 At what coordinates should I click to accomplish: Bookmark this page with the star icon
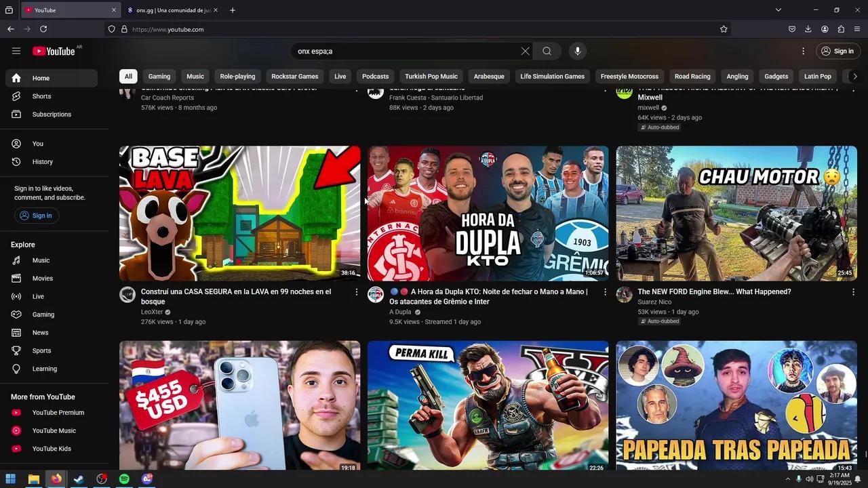pyautogui.click(x=724, y=29)
